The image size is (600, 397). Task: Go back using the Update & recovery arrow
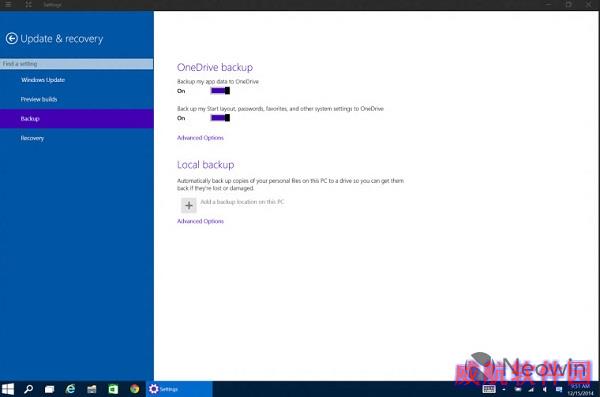pyautogui.click(x=11, y=38)
